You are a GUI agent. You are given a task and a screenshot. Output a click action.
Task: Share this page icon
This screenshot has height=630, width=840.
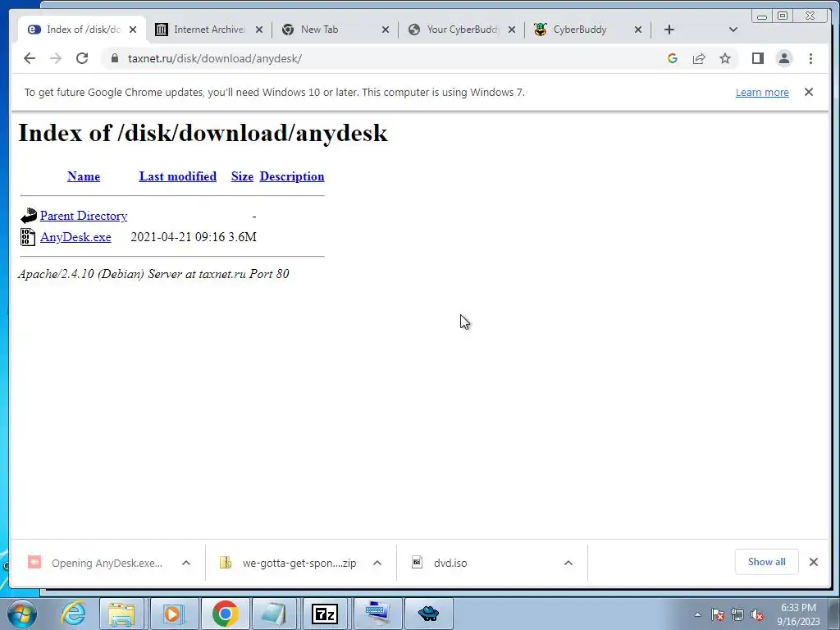[x=699, y=58]
